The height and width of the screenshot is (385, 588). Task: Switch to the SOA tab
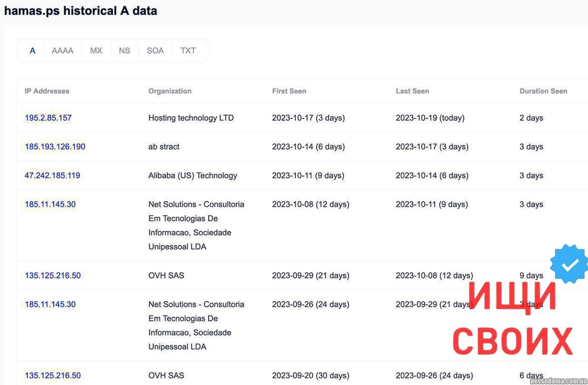coord(155,50)
